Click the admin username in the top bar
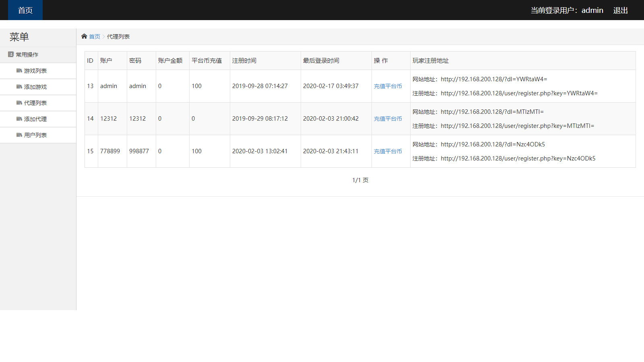Image resolution: width=644 pixels, height=362 pixels. coord(592,10)
